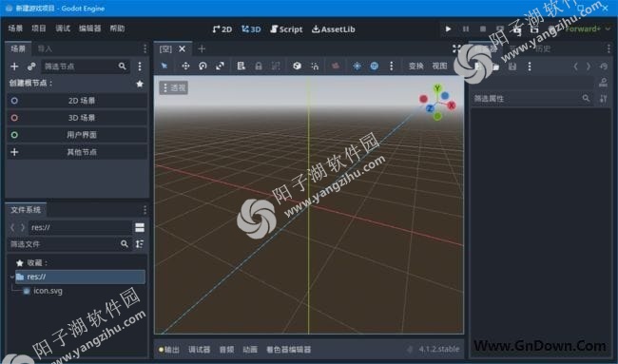618x364 pixels.
Task: Toggle Use Snap magnet icon
Action: point(315,66)
